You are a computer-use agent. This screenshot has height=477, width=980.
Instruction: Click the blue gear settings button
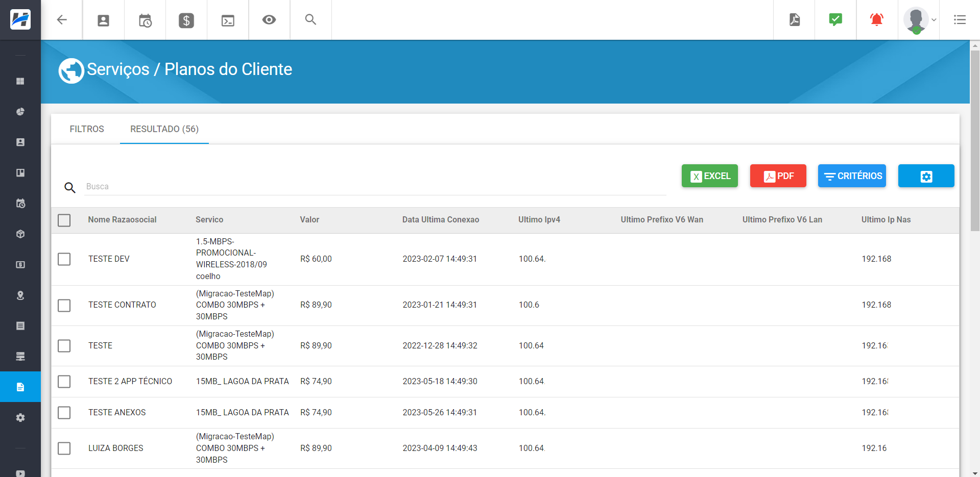(x=926, y=176)
